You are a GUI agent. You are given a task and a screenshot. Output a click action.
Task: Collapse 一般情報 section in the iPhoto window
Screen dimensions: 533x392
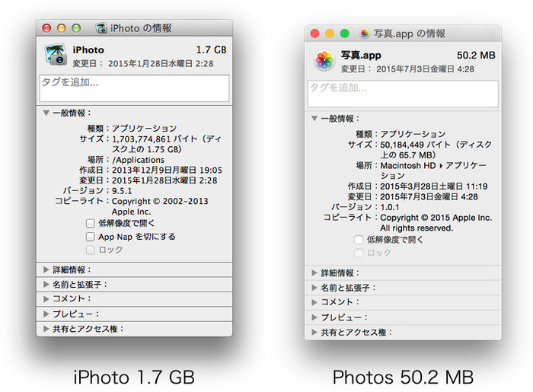click(46, 113)
